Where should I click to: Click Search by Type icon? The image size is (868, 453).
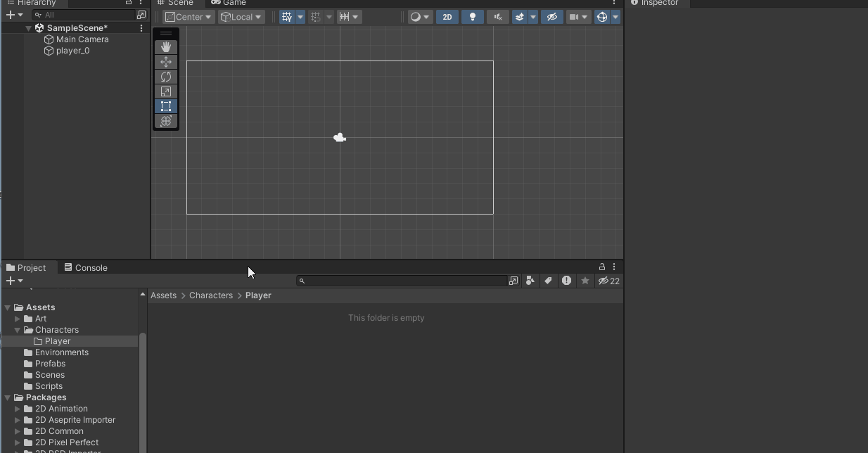pos(530,281)
